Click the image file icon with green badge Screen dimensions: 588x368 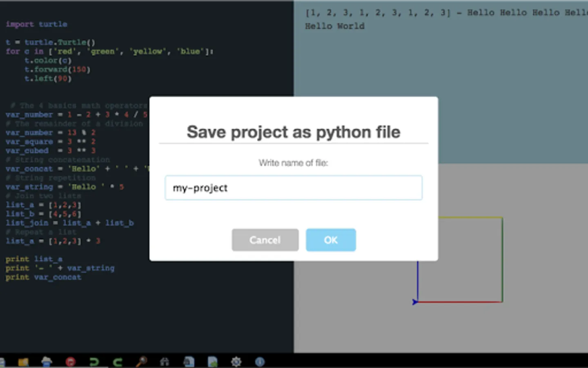[x=213, y=361]
